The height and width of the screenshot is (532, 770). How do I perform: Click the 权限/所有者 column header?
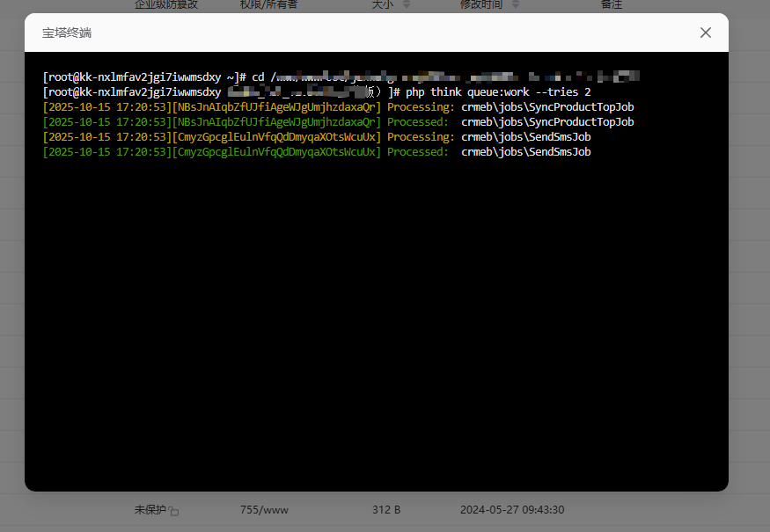(268, 4)
